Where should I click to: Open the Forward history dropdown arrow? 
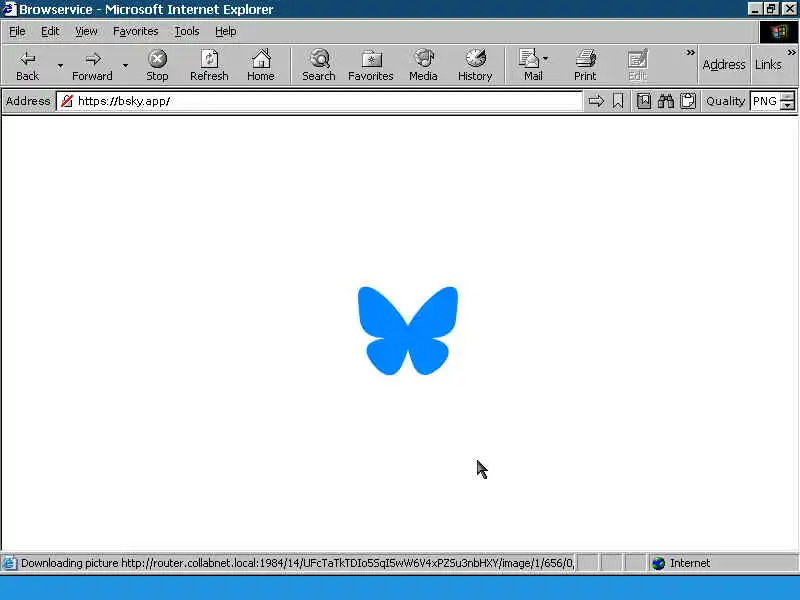coord(126,65)
